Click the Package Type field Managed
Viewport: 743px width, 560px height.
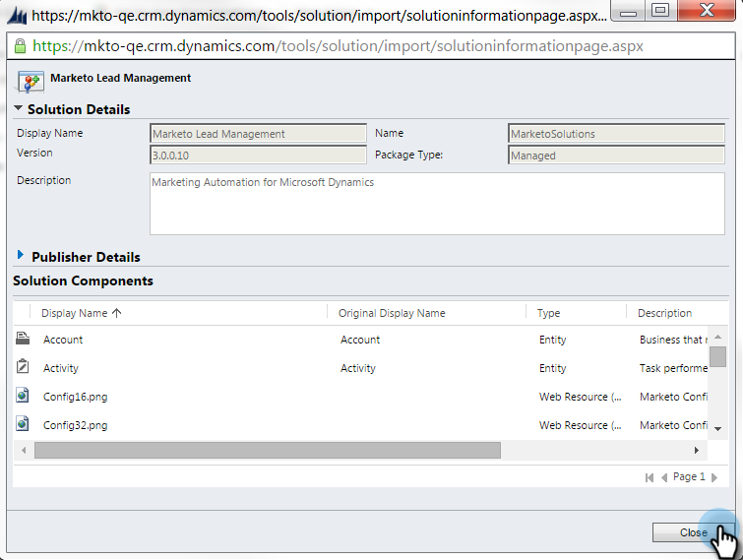616,155
